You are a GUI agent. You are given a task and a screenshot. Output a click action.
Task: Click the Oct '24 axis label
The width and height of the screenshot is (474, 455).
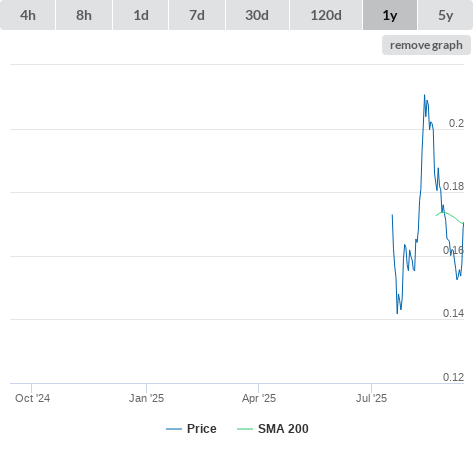pos(33,398)
